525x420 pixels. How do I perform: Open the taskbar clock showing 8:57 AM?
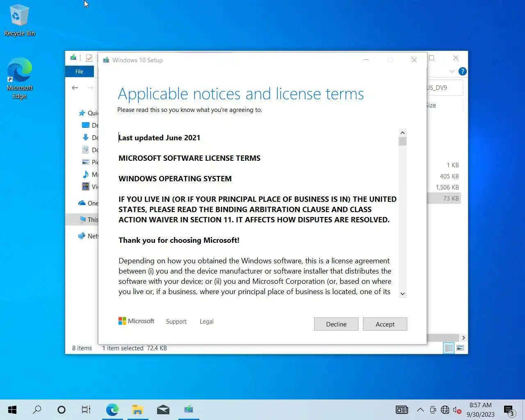480,410
